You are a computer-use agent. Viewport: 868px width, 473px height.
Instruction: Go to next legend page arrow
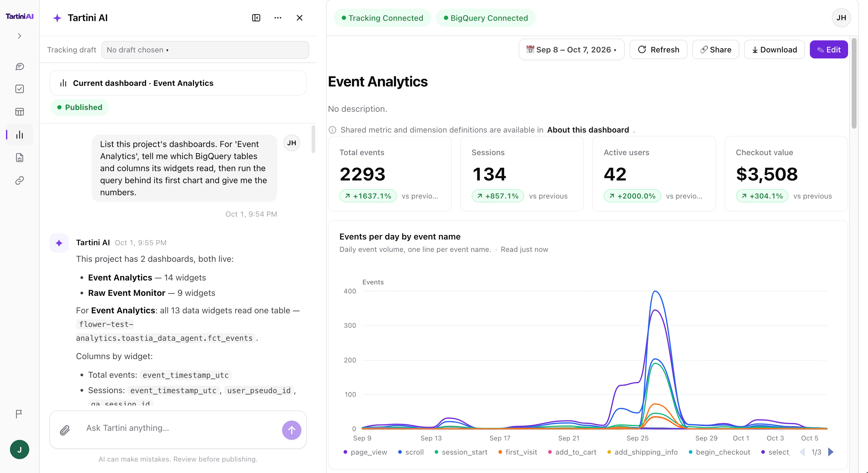(x=831, y=452)
